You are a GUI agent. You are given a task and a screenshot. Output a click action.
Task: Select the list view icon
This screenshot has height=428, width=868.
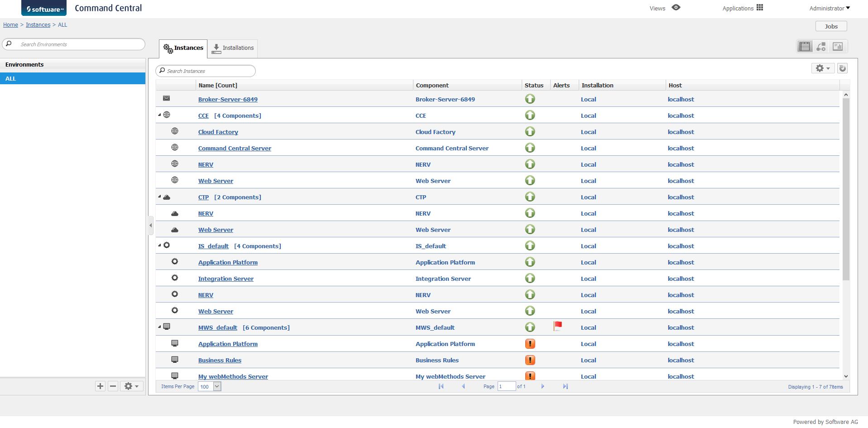pyautogui.click(x=805, y=46)
